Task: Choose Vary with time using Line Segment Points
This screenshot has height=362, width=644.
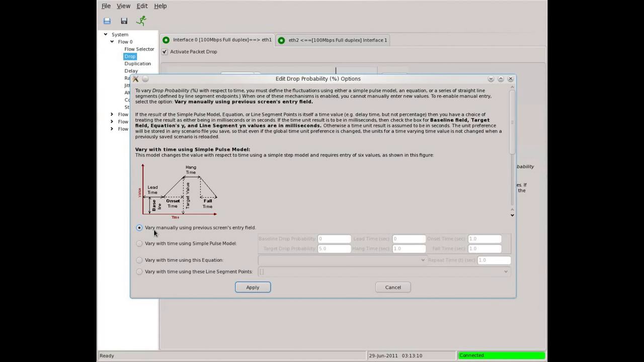Action: coord(139,271)
